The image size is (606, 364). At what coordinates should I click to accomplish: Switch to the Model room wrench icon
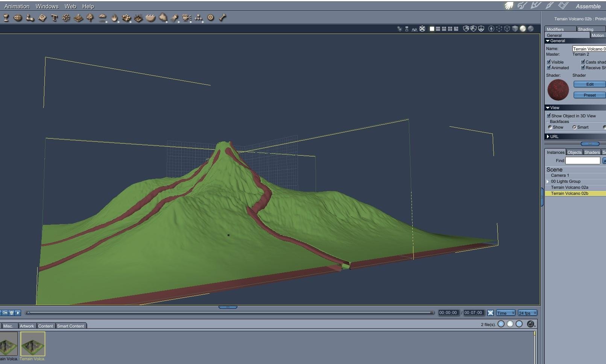[522, 6]
